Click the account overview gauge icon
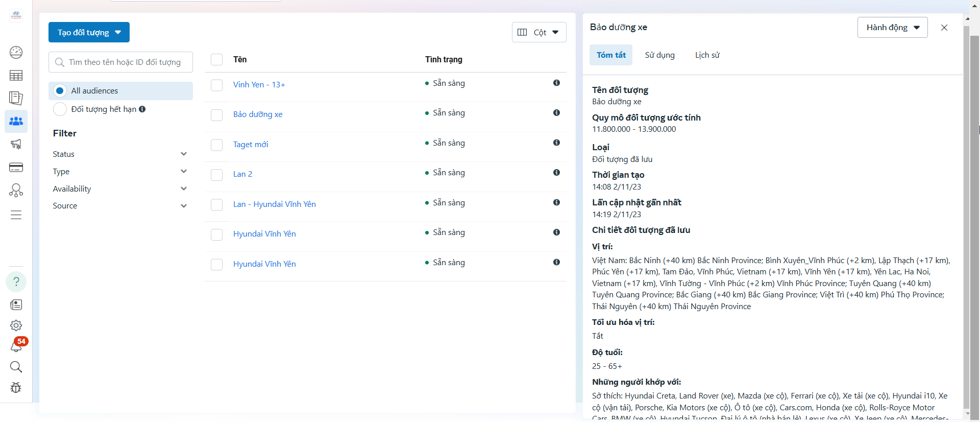 (16, 52)
